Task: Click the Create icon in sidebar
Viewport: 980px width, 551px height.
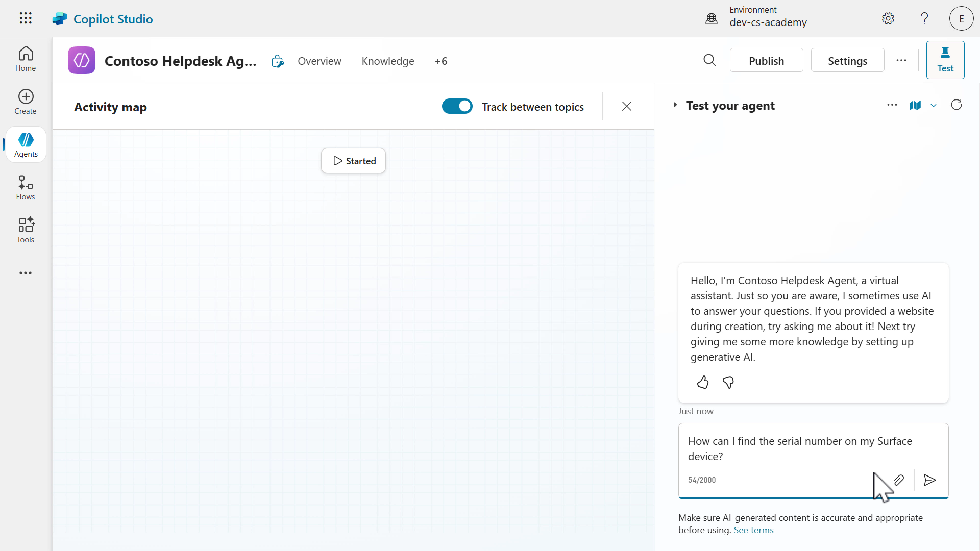Action: tap(25, 101)
